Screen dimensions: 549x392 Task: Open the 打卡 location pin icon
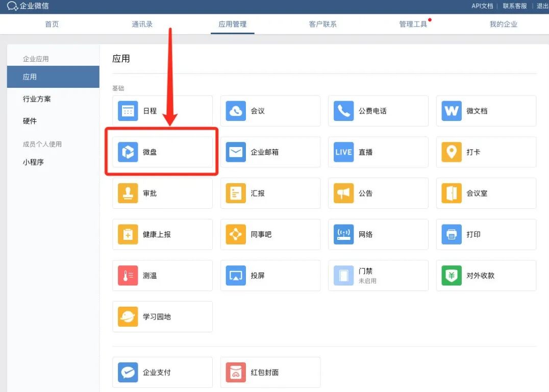tap(452, 152)
